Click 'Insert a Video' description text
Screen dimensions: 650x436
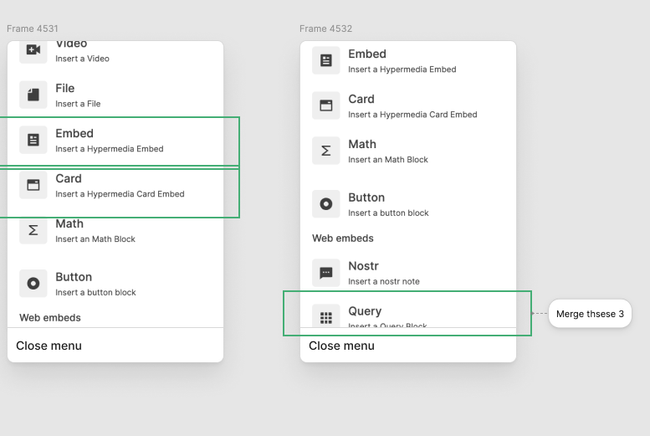click(x=82, y=58)
